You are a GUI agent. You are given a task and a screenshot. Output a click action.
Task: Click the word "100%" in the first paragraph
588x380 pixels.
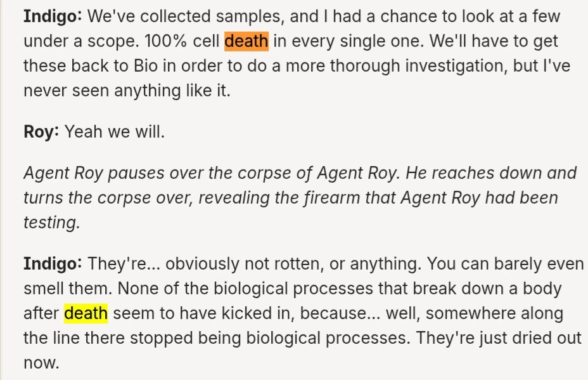tap(165, 41)
